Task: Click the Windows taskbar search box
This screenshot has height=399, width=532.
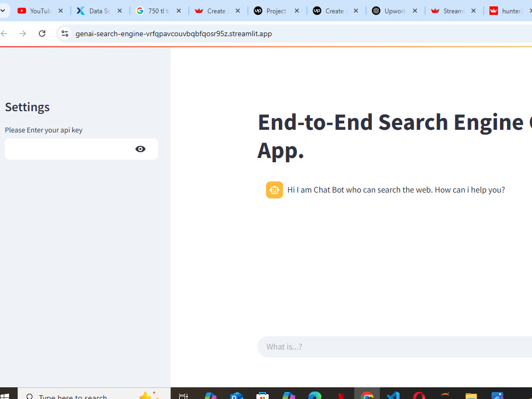Action: [94, 394]
